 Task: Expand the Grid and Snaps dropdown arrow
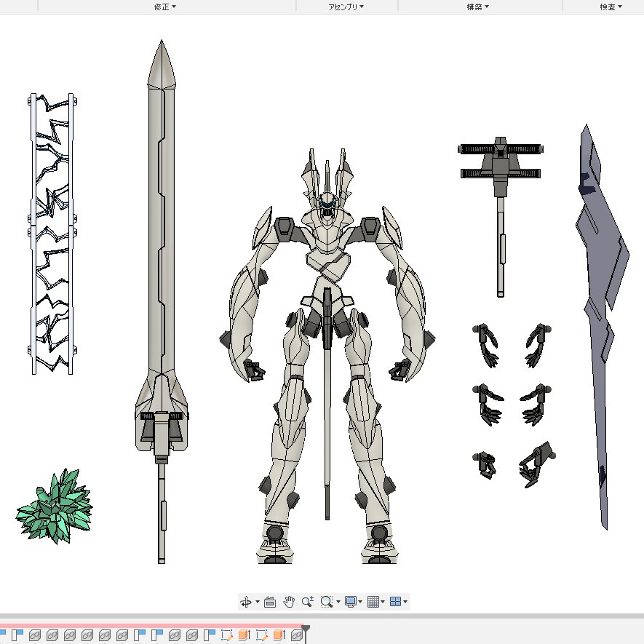(383, 602)
